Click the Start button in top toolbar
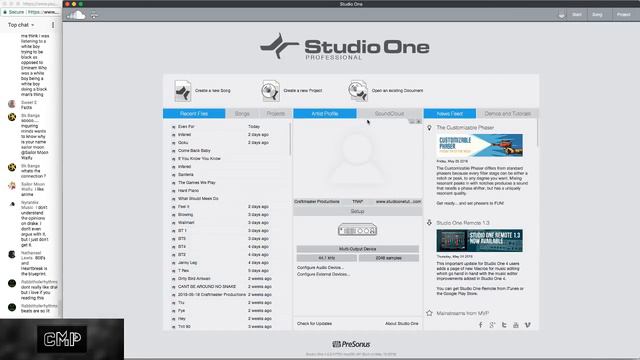 [x=577, y=15]
